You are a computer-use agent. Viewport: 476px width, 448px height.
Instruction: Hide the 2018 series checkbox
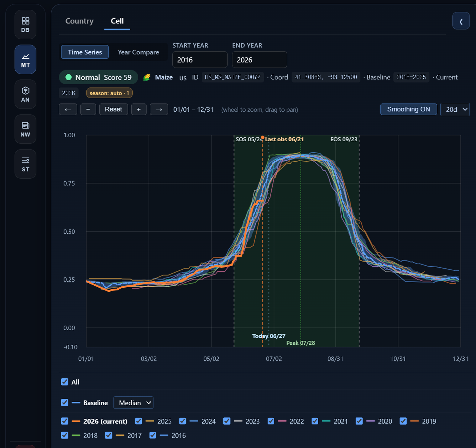coord(65,435)
